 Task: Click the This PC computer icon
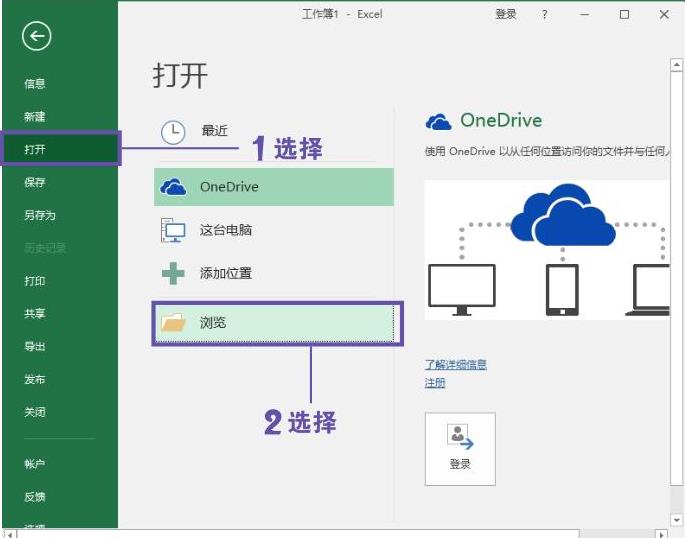pos(173,230)
